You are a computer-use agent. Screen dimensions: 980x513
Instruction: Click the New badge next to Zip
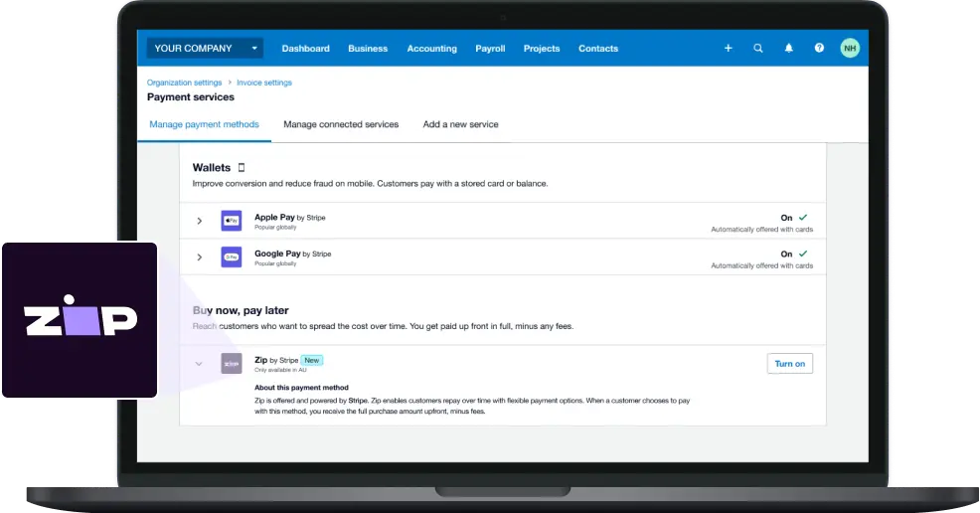[x=312, y=361]
